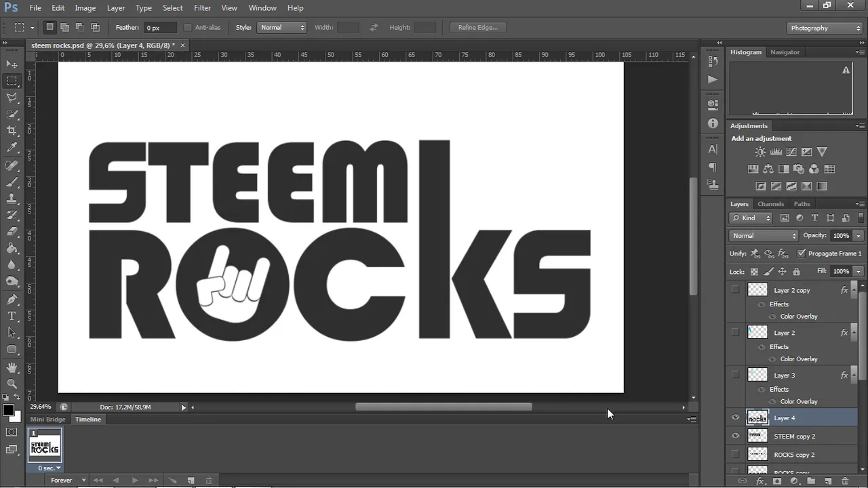
Task: Add a Curves adjustment
Action: point(791,152)
